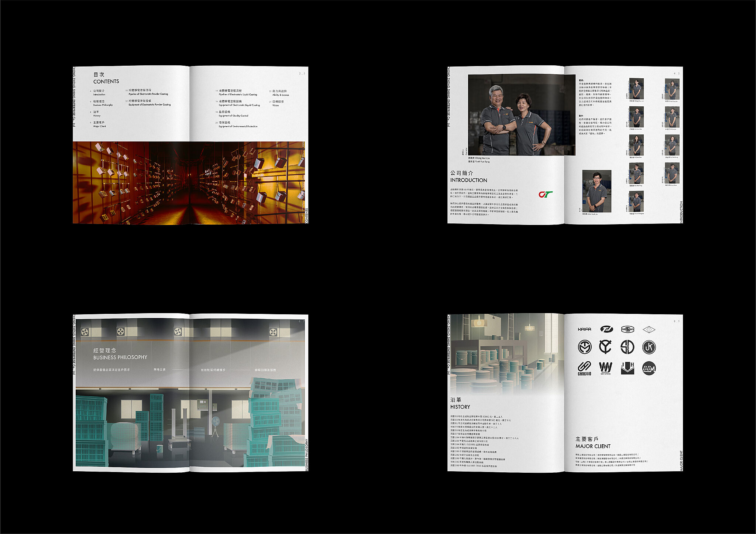Click the GANGWO paperclip logo
This screenshot has width=756, height=534.
[x=584, y=368]
